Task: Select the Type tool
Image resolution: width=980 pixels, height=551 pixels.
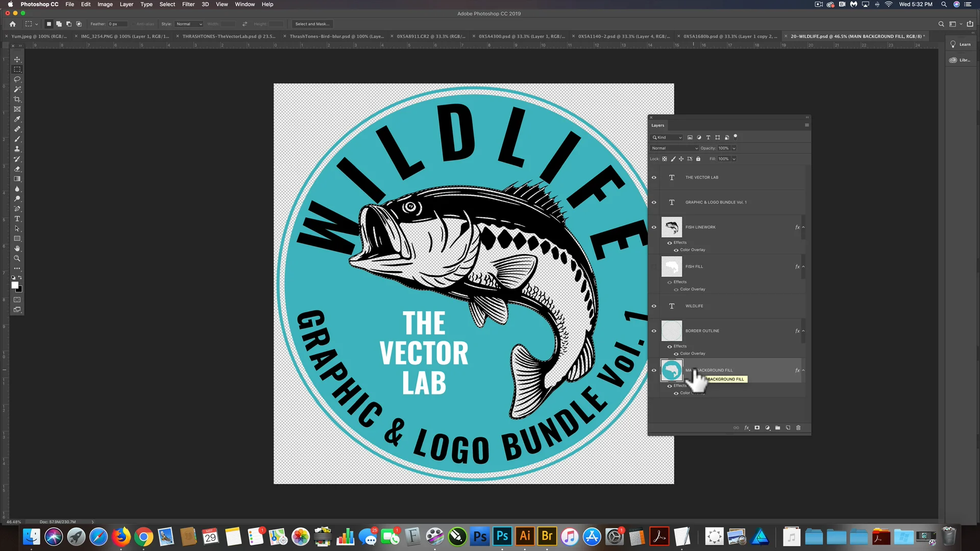Action: click(x=17, y=219)
